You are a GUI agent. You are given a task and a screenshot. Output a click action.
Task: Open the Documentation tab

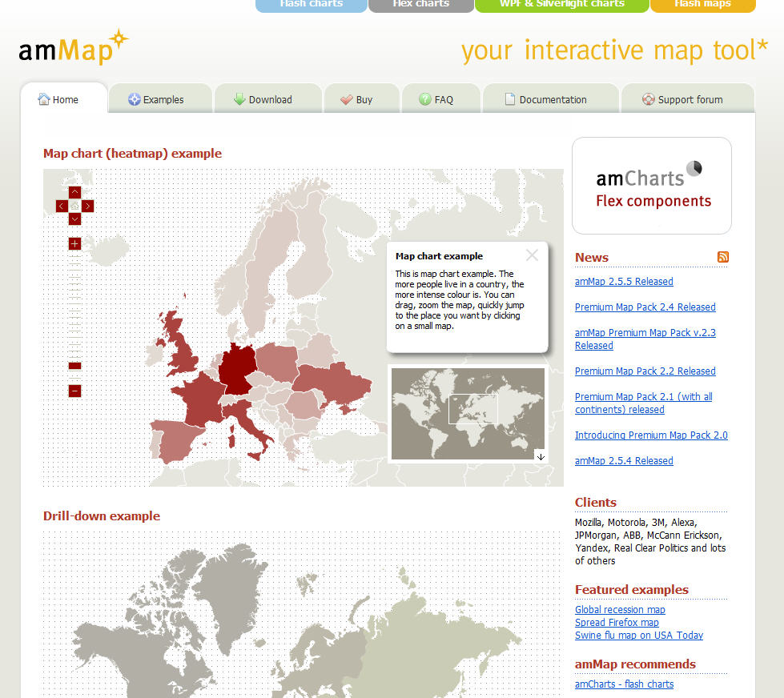coord(550,98)
